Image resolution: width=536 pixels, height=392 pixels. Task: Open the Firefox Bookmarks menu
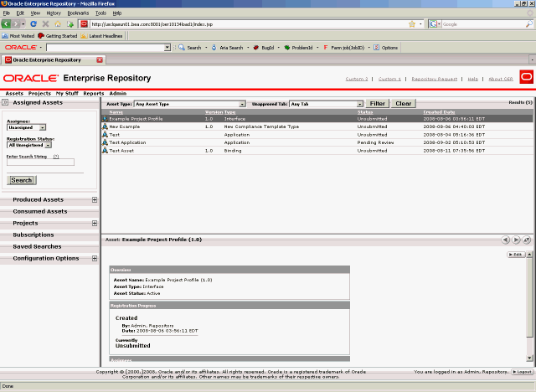pyautogui.click(x=78, y=13)
